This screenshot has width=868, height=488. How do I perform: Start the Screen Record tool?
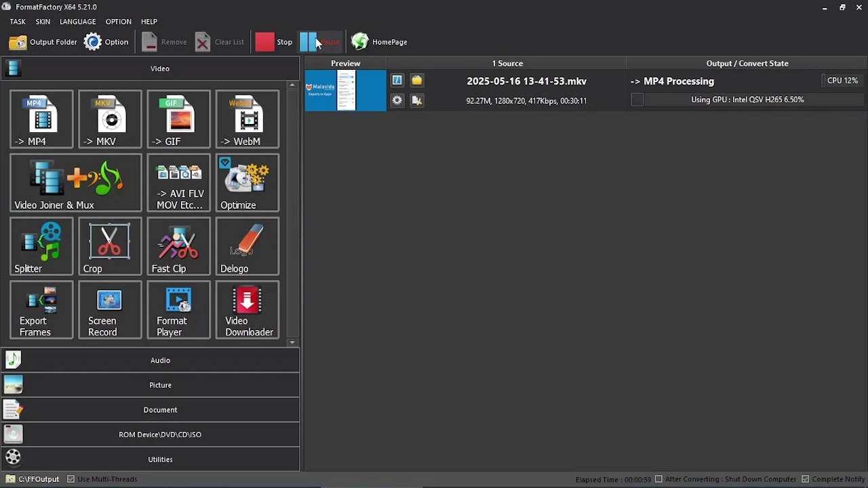click(x=110, y=310)
